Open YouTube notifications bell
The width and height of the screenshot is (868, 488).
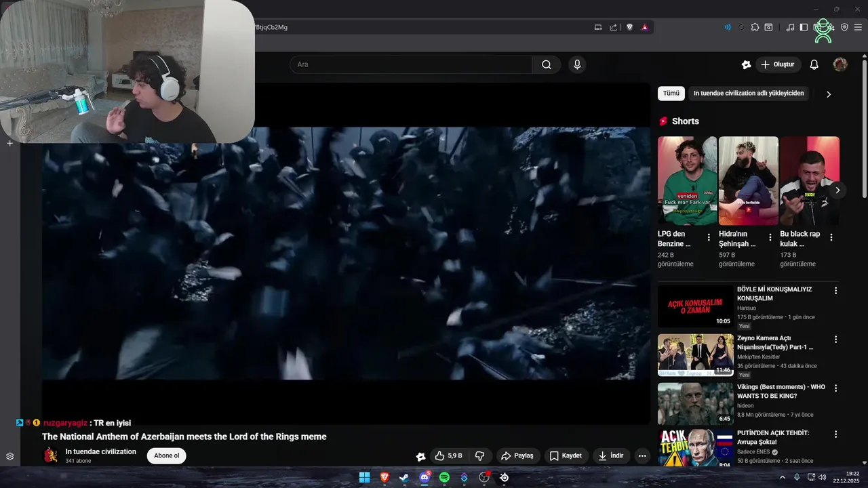814,64
